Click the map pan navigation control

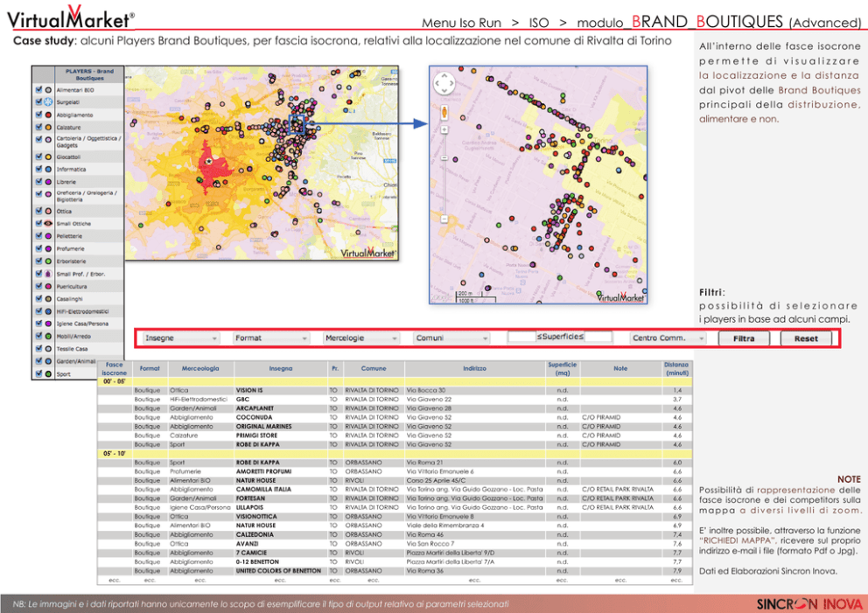pyautogui.click(x=445, y=84)
